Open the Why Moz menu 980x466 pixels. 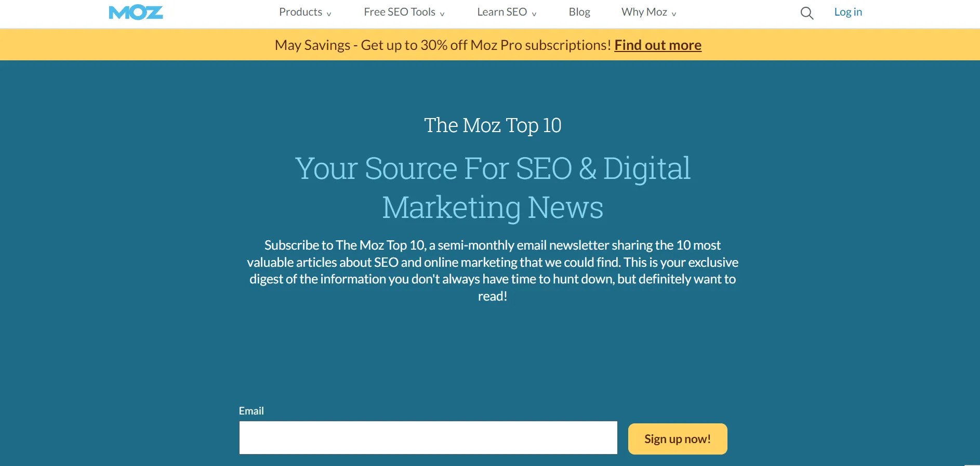(644, 11)
